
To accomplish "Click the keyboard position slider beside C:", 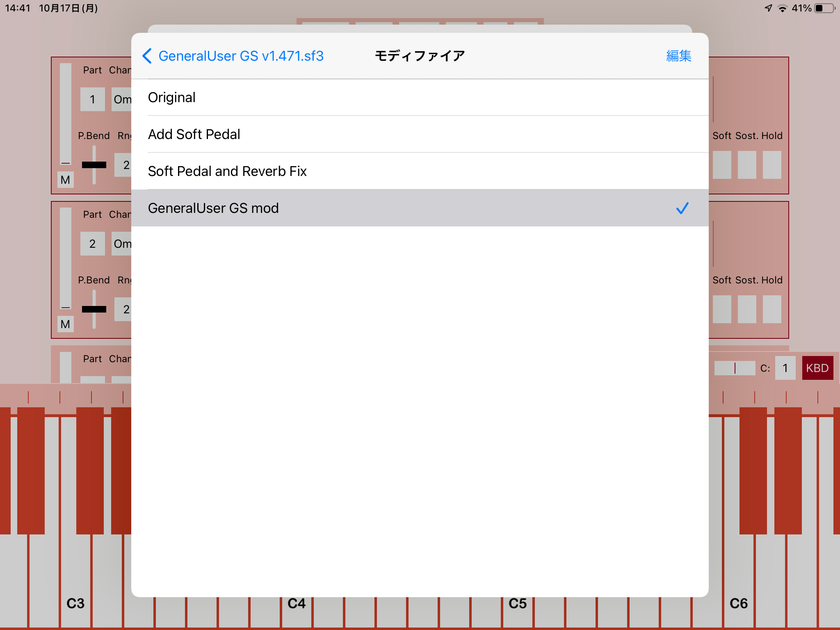I will click(735, 368).
